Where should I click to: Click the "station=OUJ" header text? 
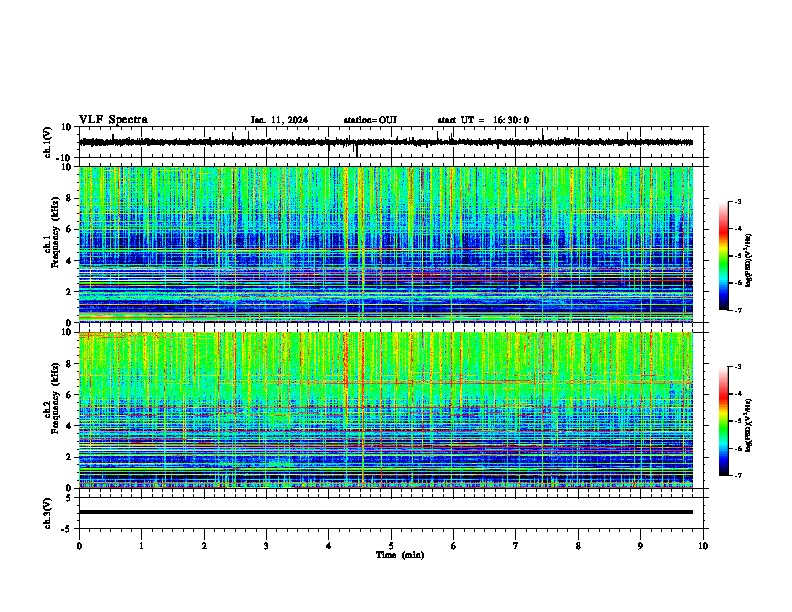(370, 120)
